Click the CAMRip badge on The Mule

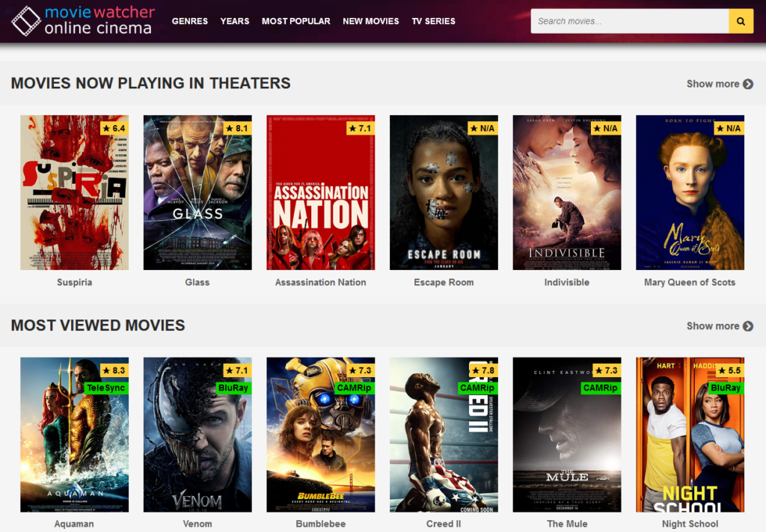pyautogui.click(x=601, y=388)
